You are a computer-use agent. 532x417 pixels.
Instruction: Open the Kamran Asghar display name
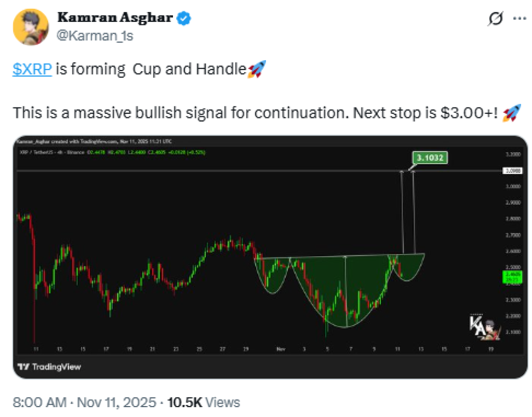click(x=115, y=18)
